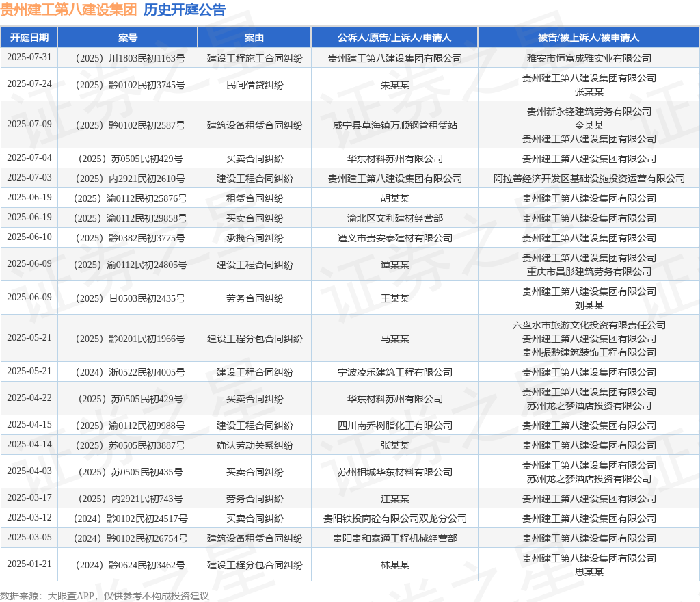This screenshot has height=602, width=700.
Task: Click defendant 刘某某
Action: 589,306
